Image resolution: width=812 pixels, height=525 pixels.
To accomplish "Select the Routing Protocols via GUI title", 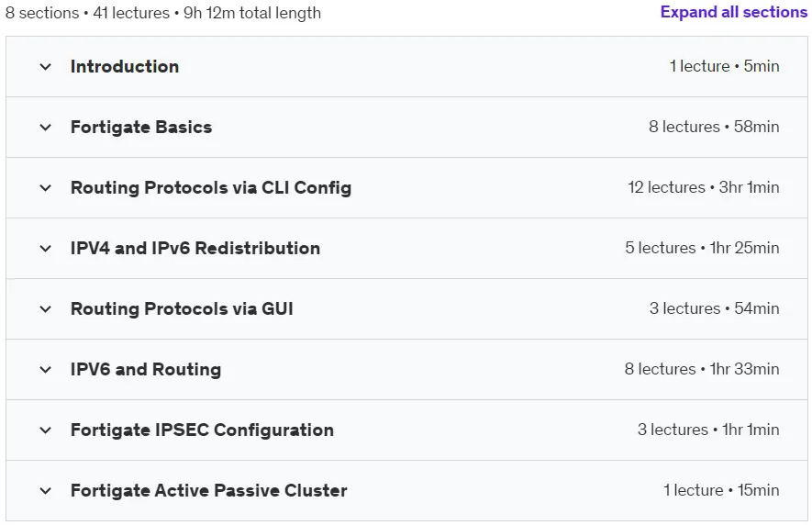I will [x=182, y=309].
